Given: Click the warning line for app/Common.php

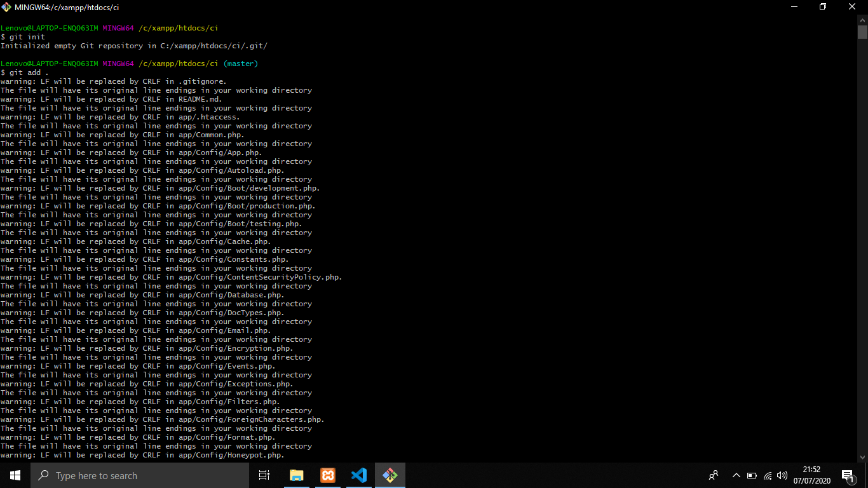Looking at the screenshot, I should point(123,135).
